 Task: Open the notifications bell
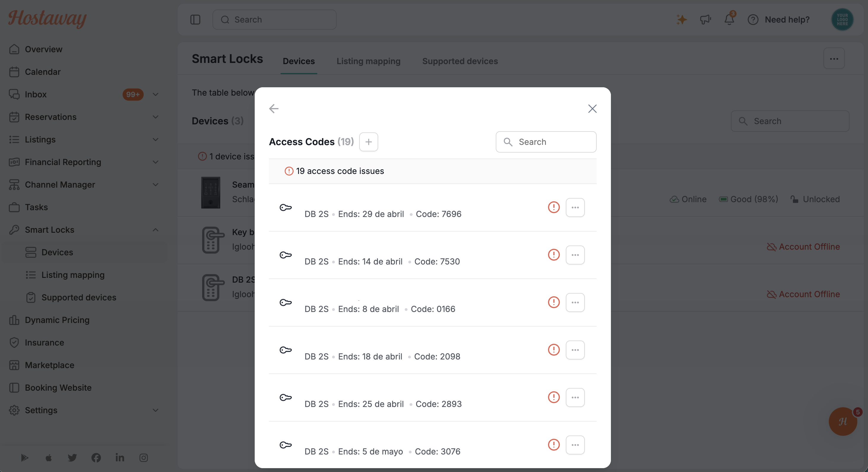click(x=729, y=19)
